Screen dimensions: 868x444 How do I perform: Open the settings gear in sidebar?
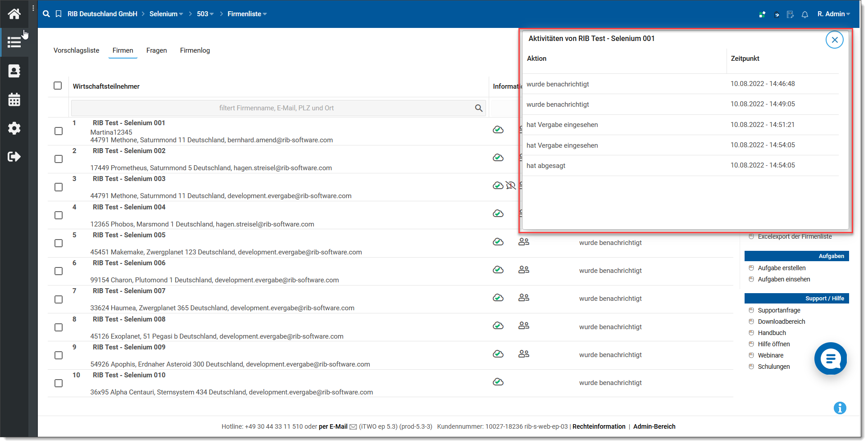pyautogui.click(x=14, y=128)
